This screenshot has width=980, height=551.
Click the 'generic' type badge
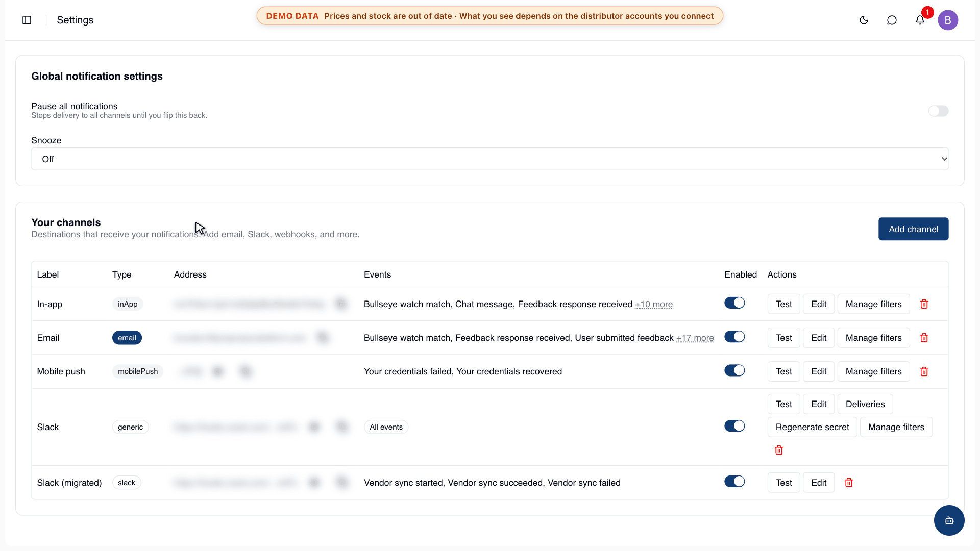coord(130,427)
